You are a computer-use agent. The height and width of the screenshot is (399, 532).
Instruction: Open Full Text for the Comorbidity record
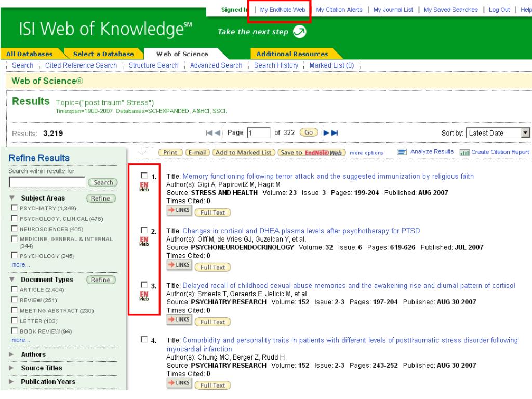pos(212,385)
